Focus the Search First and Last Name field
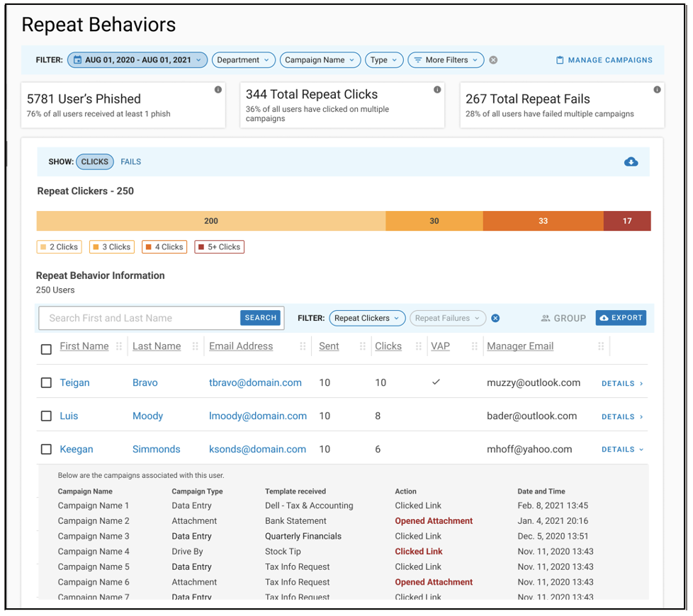The width and height of the screenshot is (693, 616). click(139, 318)
